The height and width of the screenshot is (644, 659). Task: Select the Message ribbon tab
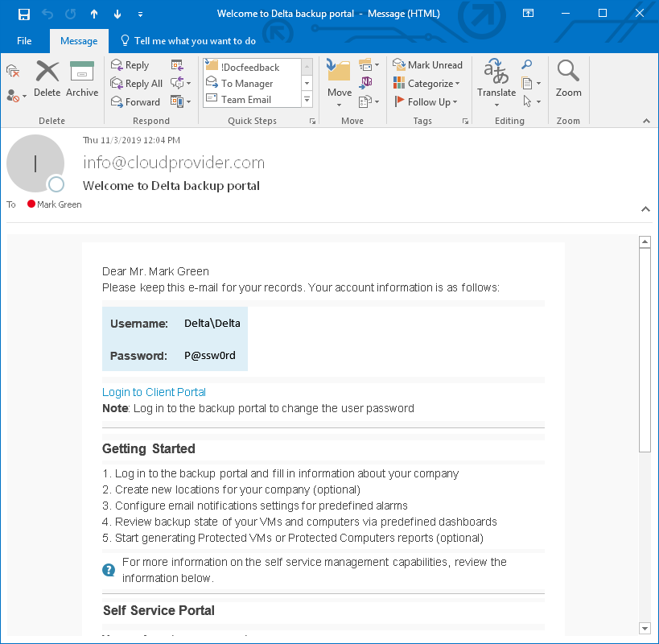[x=79, y=41]
